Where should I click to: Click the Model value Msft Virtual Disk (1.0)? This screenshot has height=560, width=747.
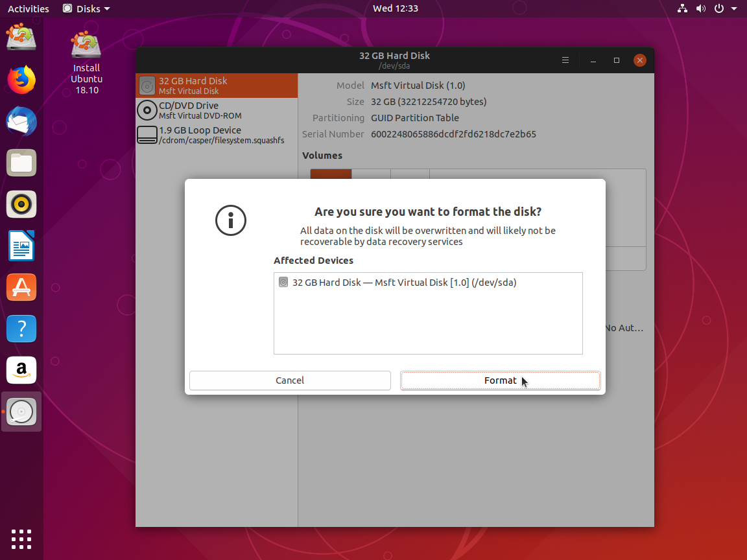coord(418,86)
